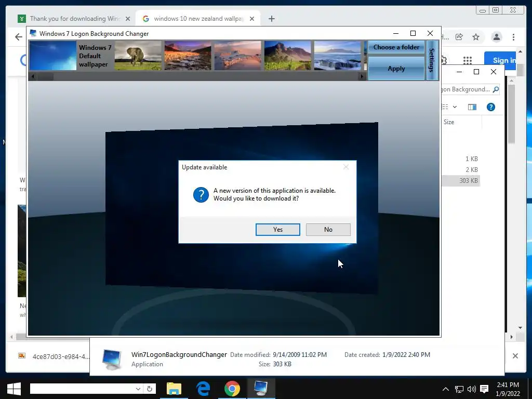Select the 303 KB file row

pos(461,180)
